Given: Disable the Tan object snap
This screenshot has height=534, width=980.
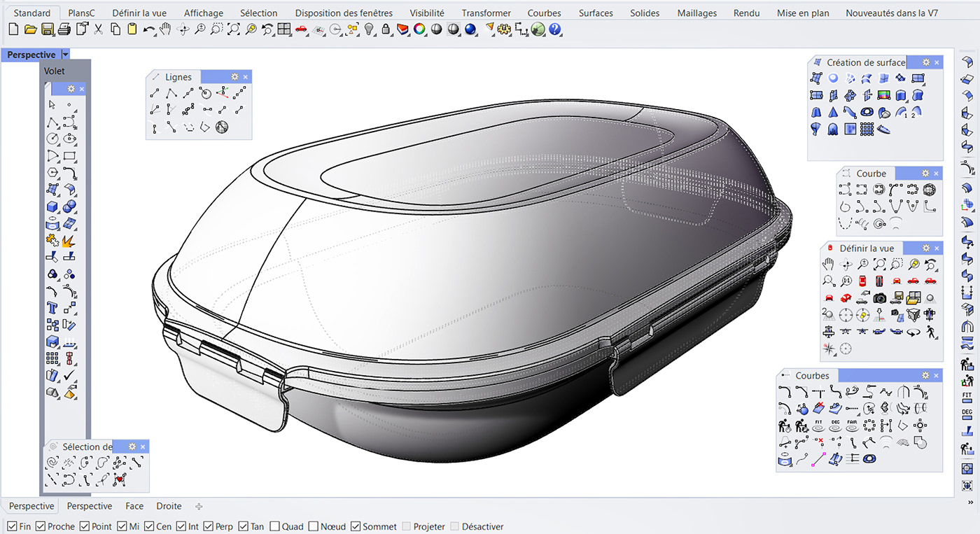Looking at the screenshot, I should pyautogui.click(x=243, y=526).
